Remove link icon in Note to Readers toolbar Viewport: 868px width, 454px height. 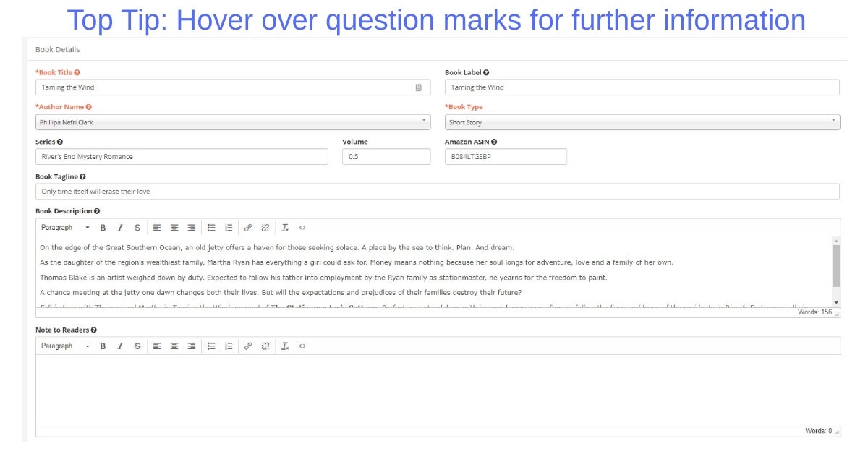point(265,346)
